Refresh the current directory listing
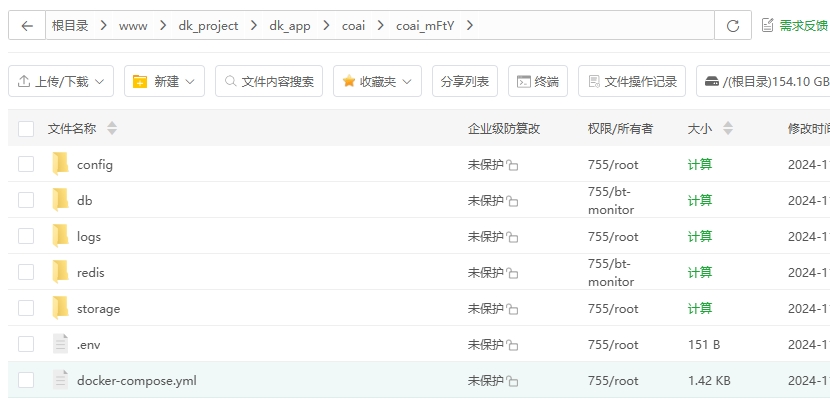Screen dimensions: 830x417 [x=733, y=25]
